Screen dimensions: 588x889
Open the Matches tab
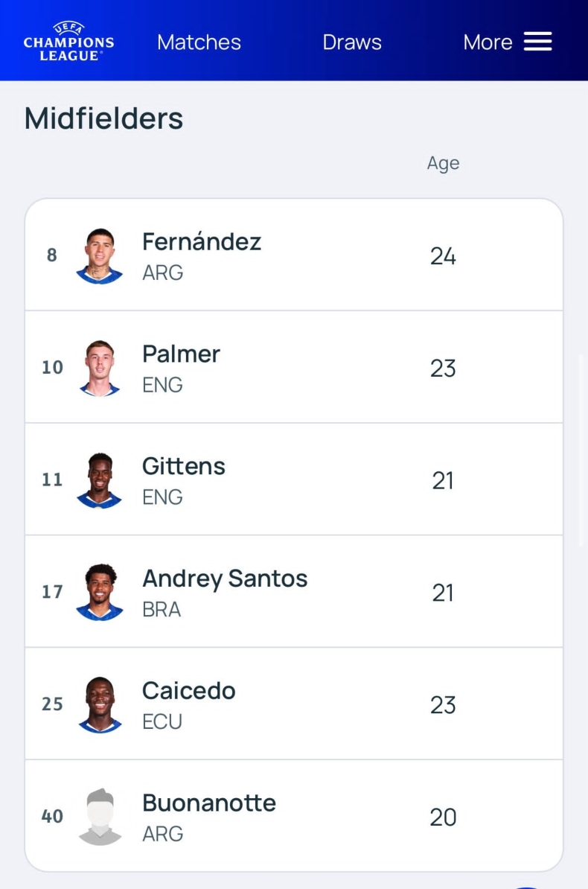click(x=199, y=42)
